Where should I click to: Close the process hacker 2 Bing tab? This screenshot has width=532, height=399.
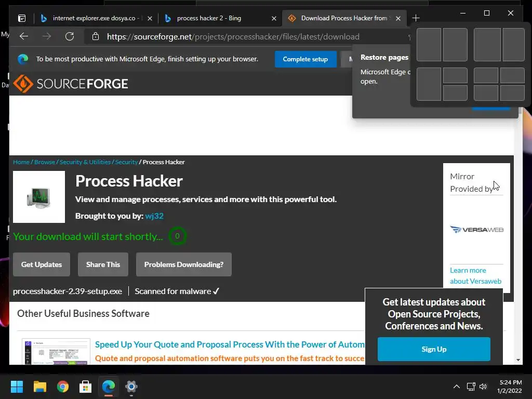274,18
